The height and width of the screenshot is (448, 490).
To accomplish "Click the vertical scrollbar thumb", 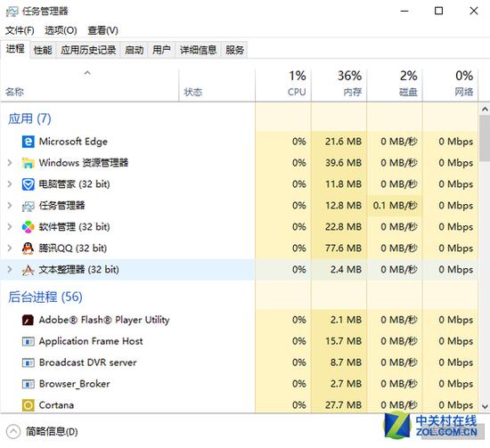I will 485,138.
